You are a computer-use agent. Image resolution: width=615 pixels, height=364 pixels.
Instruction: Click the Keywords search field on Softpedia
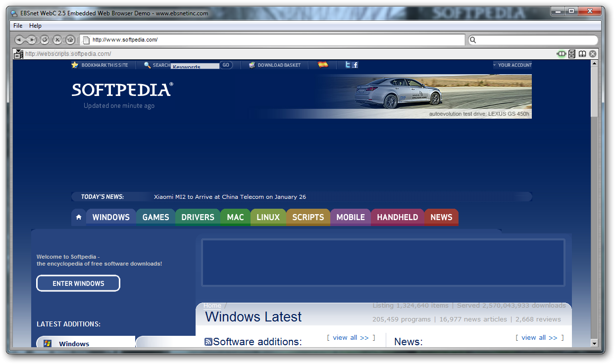click(195, 66)
